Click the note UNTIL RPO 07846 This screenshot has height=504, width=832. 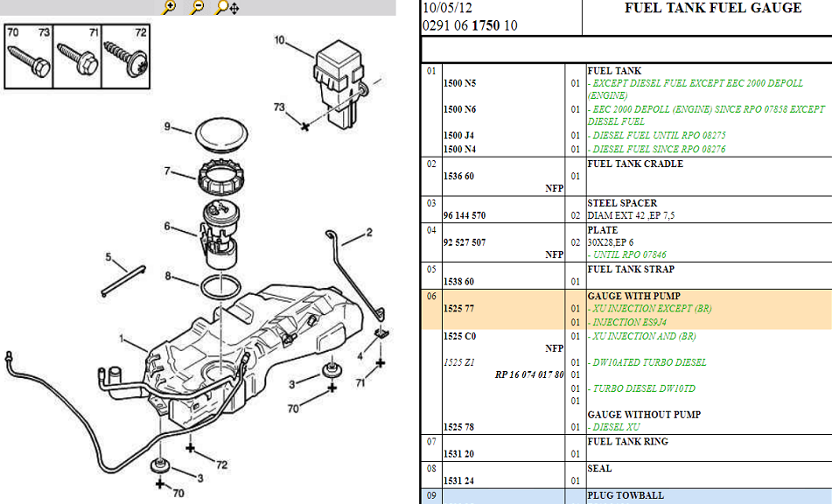click(x=626, y=255)
